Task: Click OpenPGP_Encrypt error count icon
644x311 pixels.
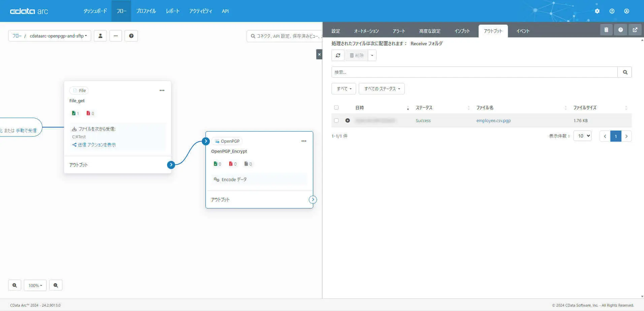Action: (x=231, y=164)
